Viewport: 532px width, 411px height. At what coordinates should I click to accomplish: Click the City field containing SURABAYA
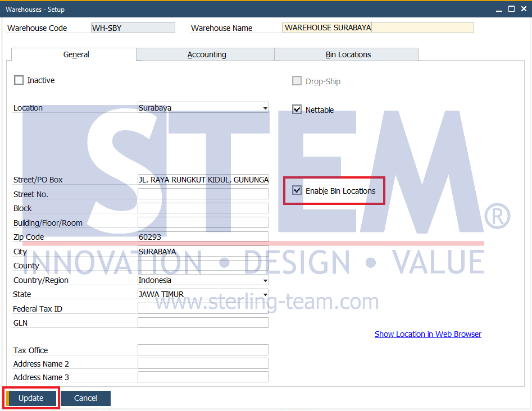pos(203,252)
